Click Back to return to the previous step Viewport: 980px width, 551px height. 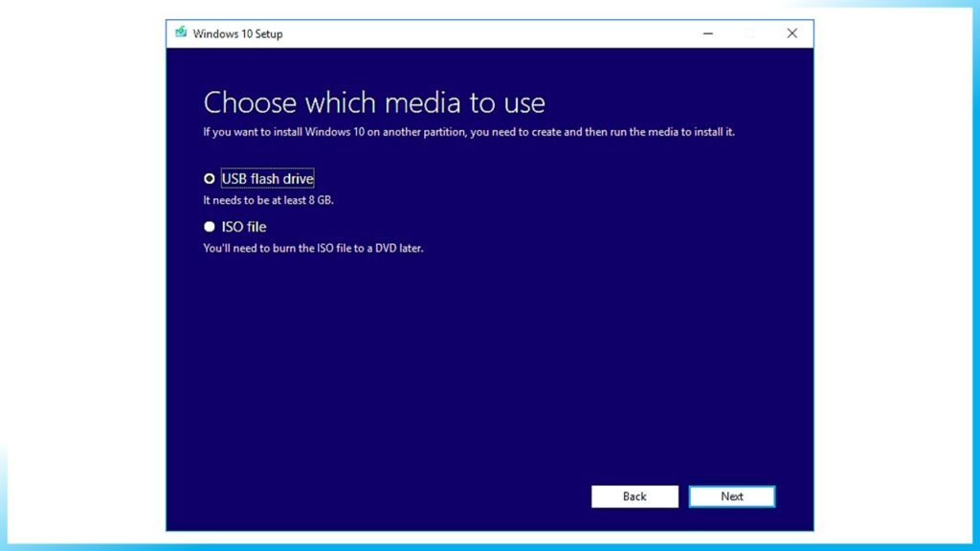click(x=635, y=496)
